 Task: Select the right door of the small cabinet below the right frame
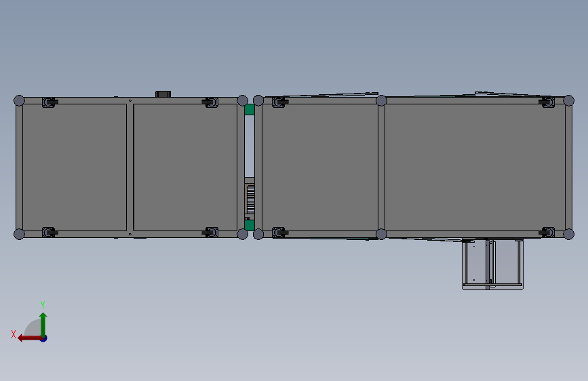coord(507,262)
